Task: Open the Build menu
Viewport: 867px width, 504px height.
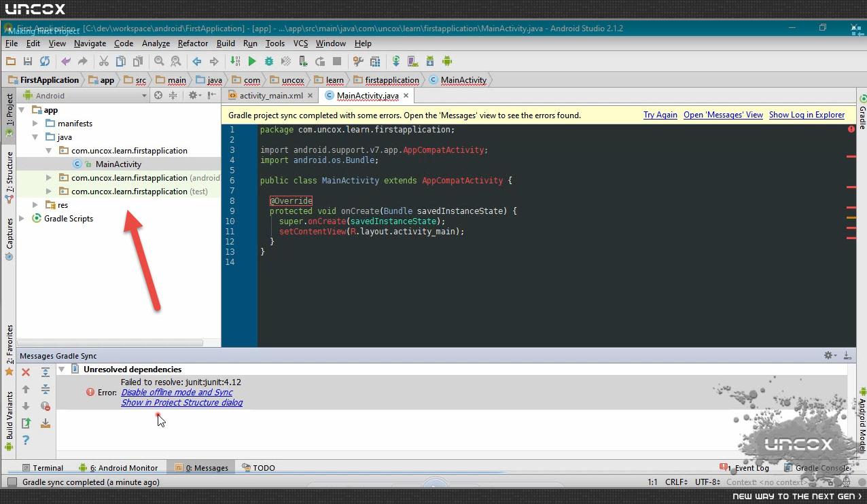Action: 226,43
